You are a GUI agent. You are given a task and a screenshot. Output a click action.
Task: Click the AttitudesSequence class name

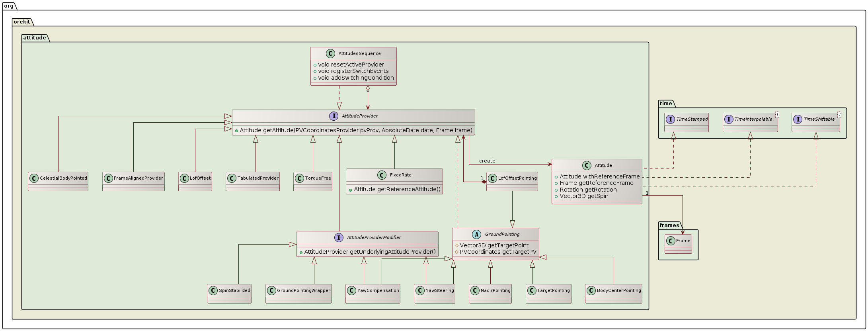(x=359, y=53)
